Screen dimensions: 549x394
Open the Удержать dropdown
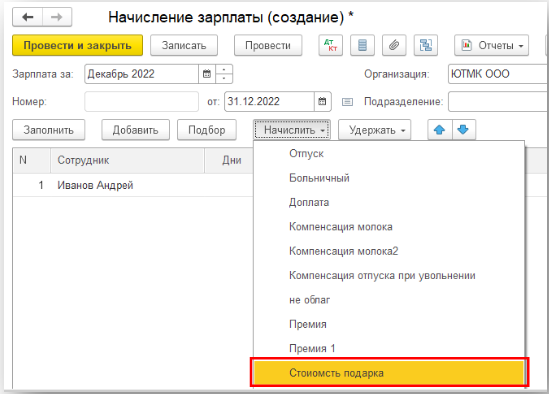374,130
